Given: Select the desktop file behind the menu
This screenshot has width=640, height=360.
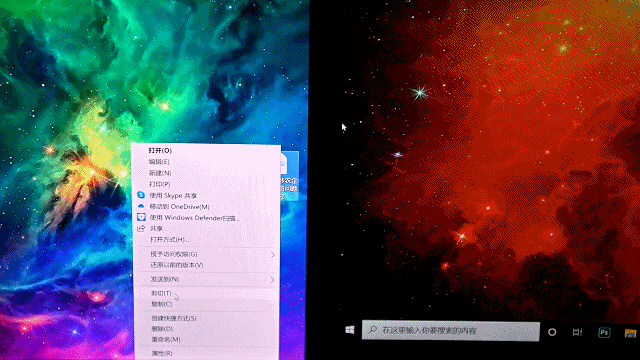Looking at the screenshot, I should 289,176.
